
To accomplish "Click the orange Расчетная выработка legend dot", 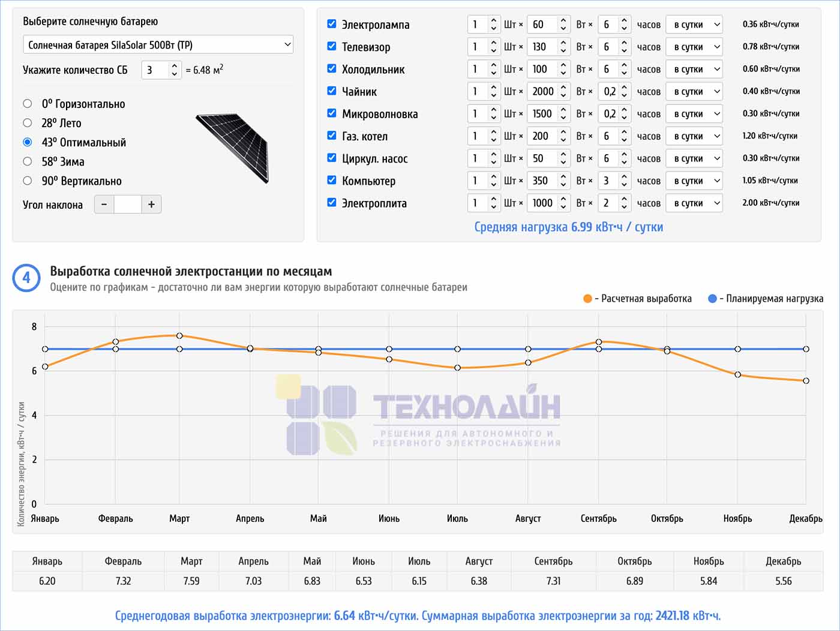I will pyautogui.click(x=587, y=299).
